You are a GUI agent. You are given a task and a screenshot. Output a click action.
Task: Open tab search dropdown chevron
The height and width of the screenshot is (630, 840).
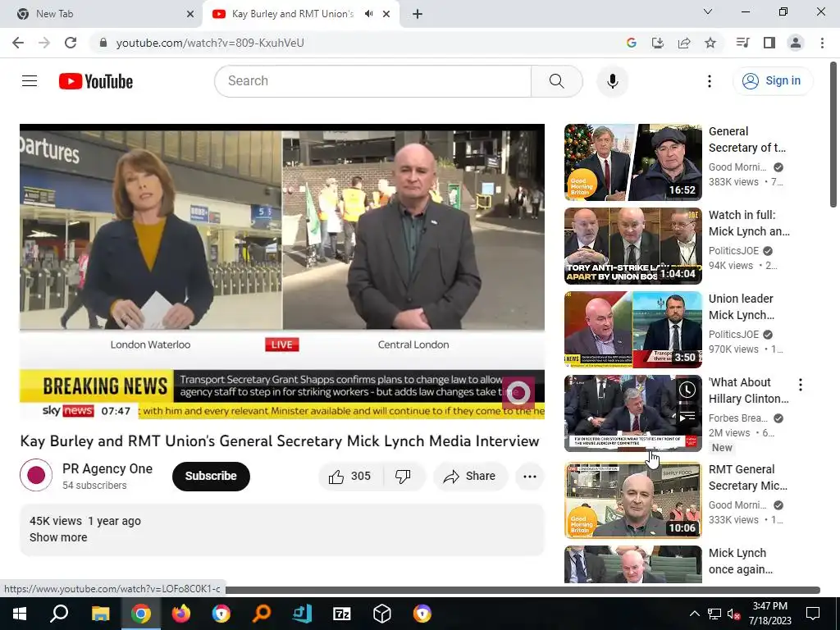click(708, 11)
